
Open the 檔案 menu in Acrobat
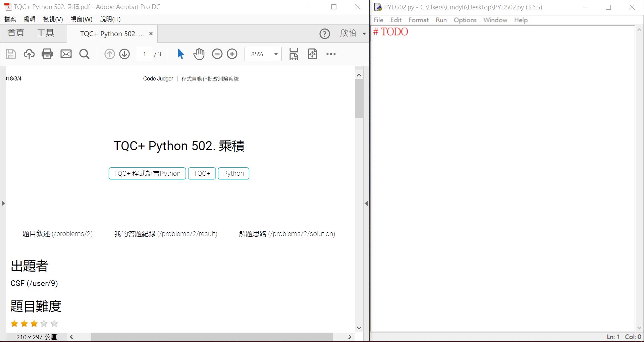10,19
